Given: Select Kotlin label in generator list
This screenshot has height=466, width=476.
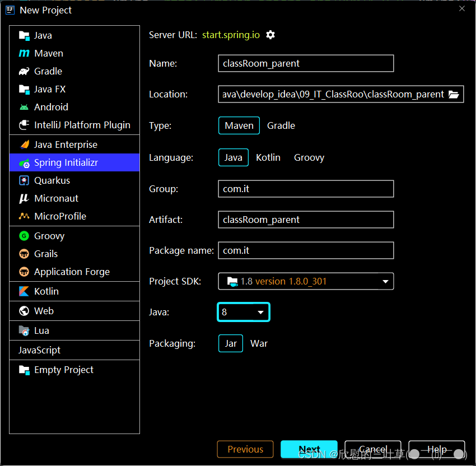Looking at the screenshot, I should (x=46, y=291).
